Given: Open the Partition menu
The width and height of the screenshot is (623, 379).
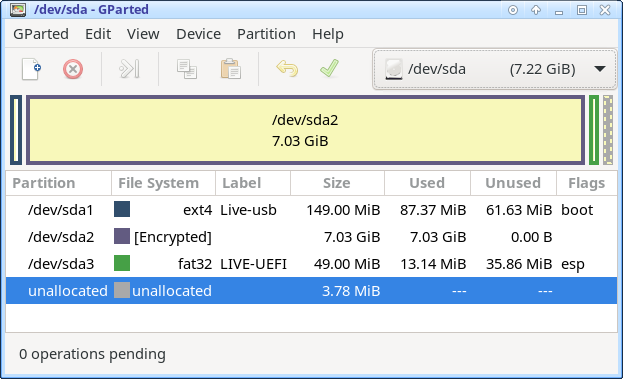Looking at the screenshot, I should pos(266,34).
